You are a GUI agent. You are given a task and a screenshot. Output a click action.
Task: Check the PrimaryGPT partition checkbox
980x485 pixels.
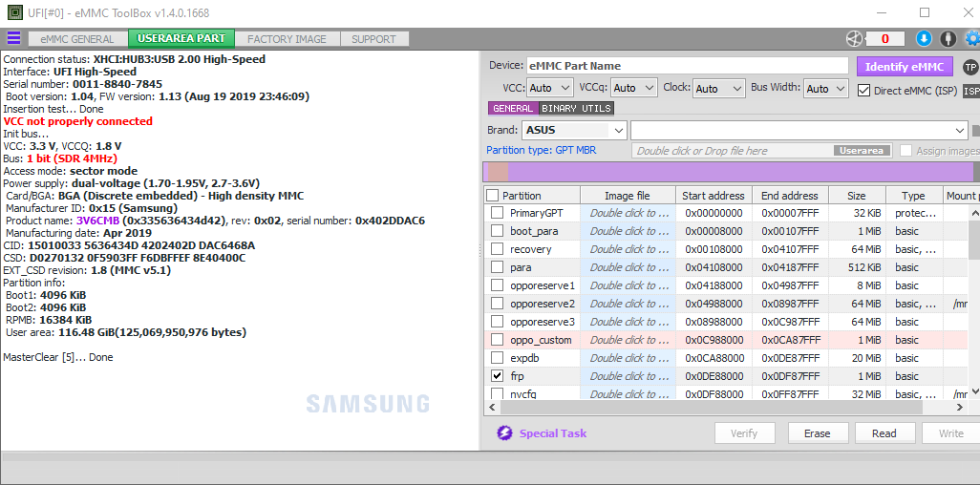point(497,213)
